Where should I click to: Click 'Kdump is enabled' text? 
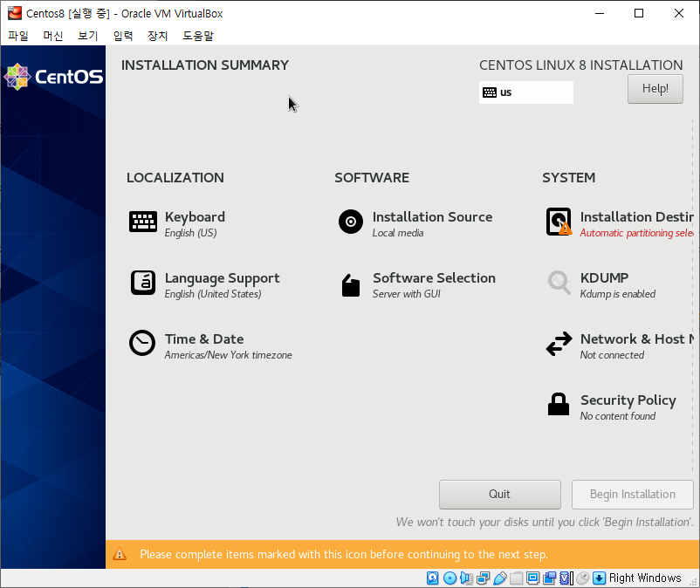[617, 294]
